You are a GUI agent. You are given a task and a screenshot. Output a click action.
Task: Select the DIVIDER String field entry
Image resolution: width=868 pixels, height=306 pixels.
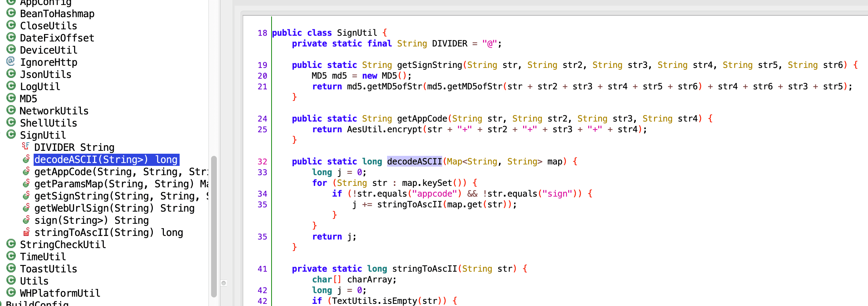click(x=74, y=148)
